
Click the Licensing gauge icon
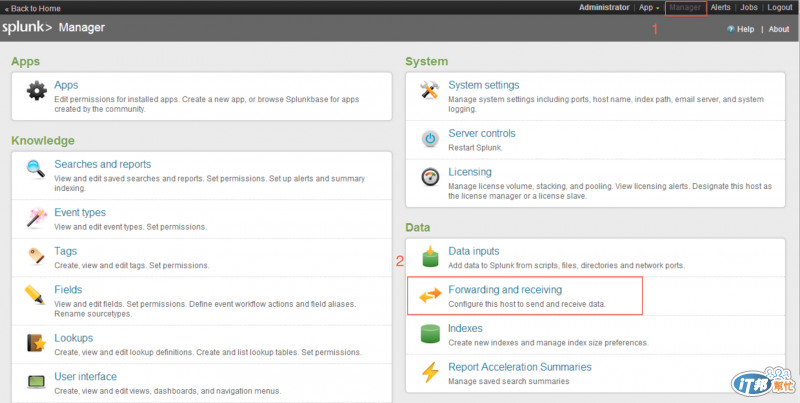point(430,177)
